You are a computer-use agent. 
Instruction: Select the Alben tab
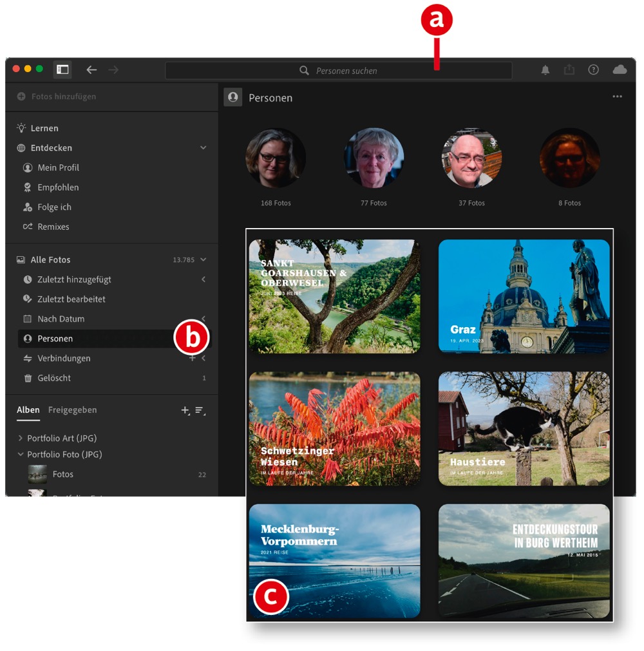28,410
